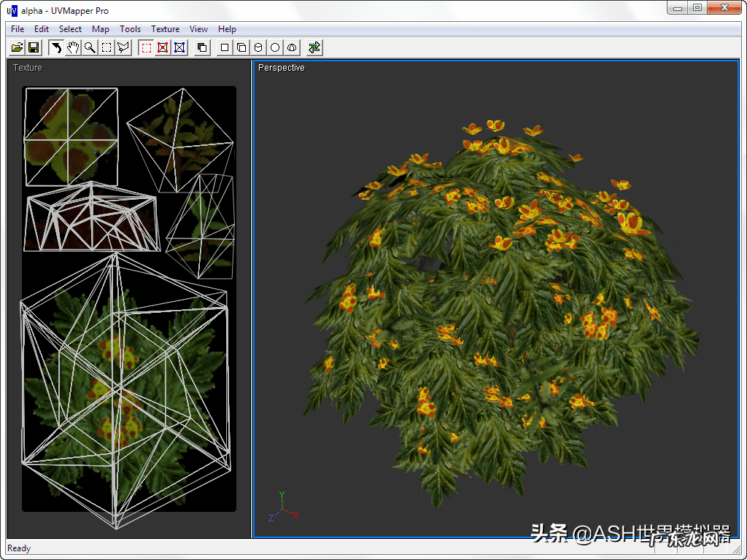Apply spherical mapping with circle icon
The height and width of the screenshot is (560, 747).
point(275,47)
